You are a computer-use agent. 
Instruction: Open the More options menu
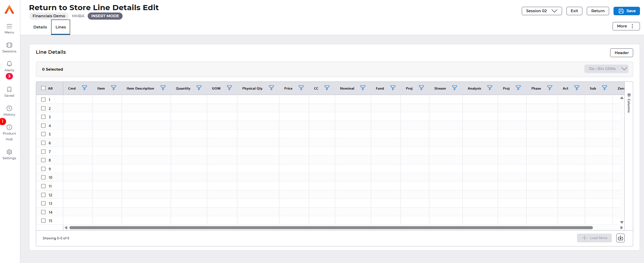pyautogui.click(x=626, y=26)
